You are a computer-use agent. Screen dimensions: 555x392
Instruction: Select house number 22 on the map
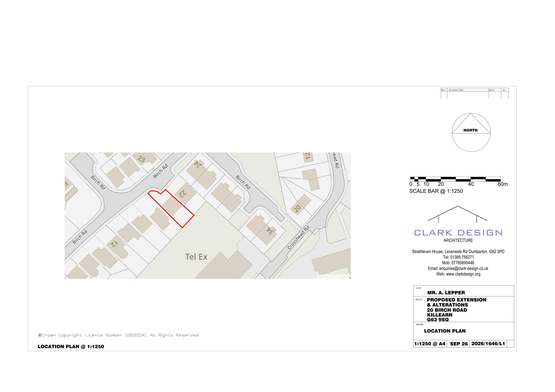(x=182, y=193)
